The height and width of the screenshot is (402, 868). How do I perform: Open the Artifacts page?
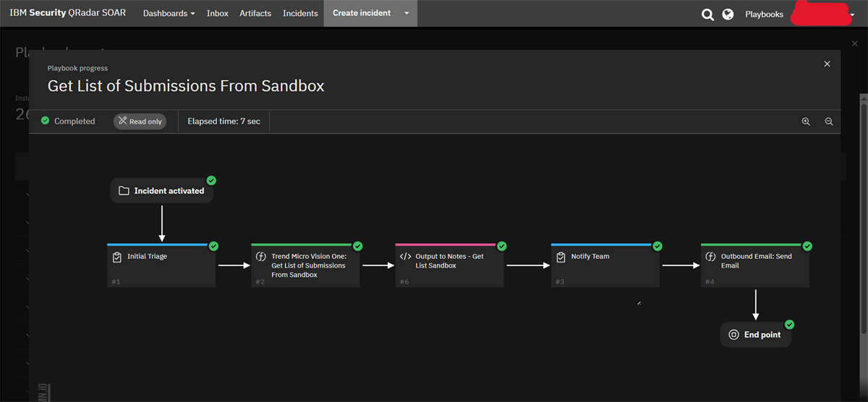(x=255, y=13)
